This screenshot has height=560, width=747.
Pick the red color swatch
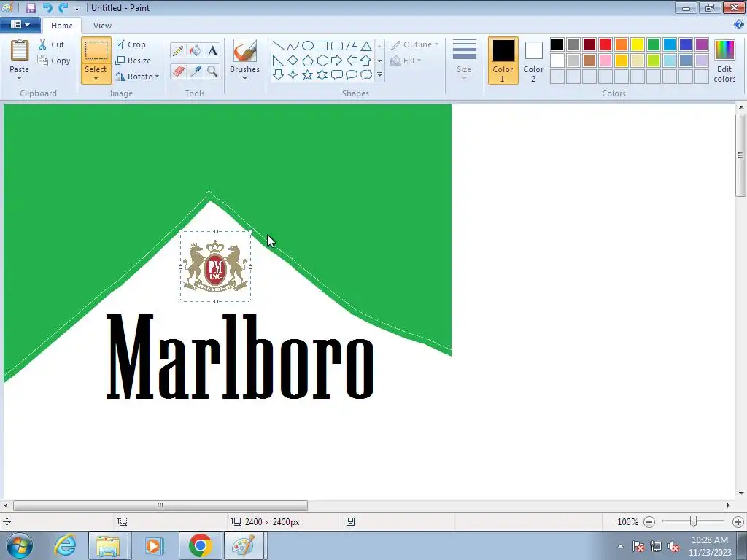(x=605, y=44)
